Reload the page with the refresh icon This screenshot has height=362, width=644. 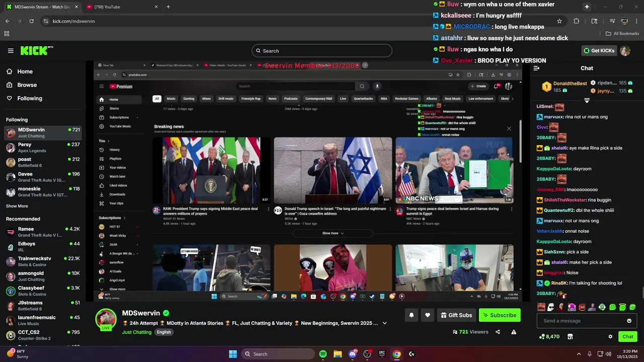click(31, 21)
